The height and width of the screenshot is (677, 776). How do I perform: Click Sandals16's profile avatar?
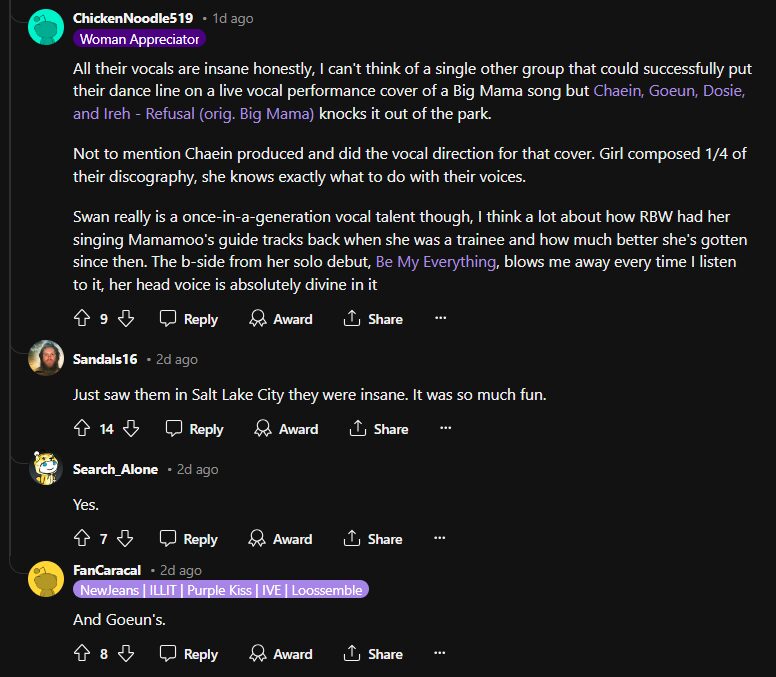coord(46,358)
